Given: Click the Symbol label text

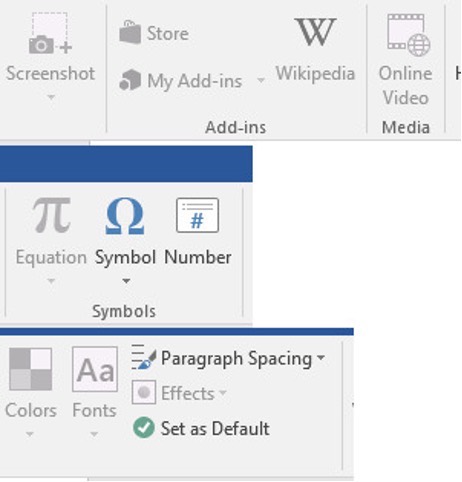Looking at the screenshot, I should point(125,257).
